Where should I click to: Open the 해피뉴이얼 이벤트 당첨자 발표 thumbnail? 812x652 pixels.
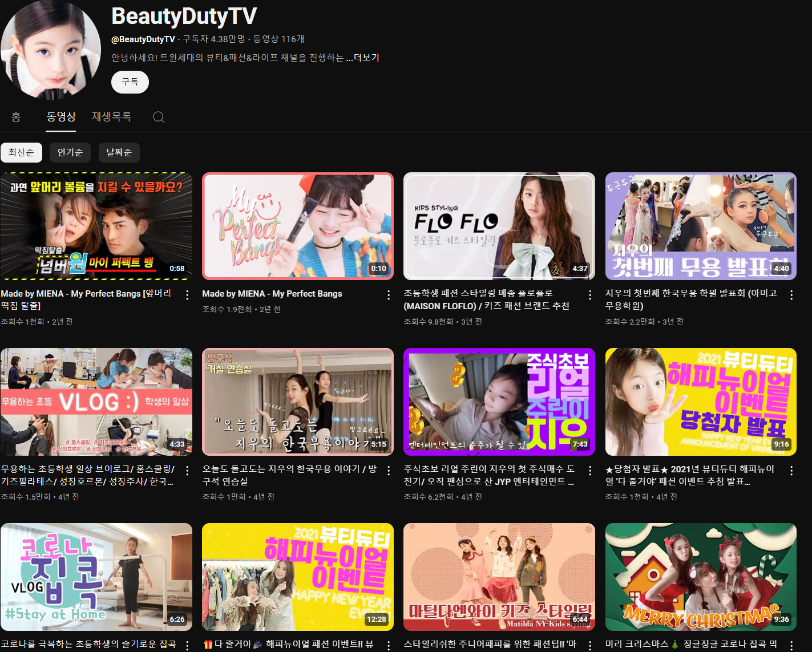[701, 402]
